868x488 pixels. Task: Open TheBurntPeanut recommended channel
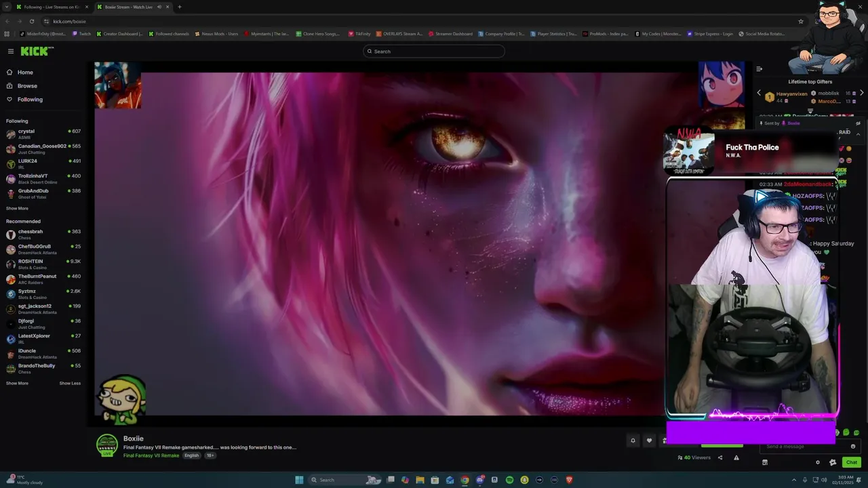point(43,279)
